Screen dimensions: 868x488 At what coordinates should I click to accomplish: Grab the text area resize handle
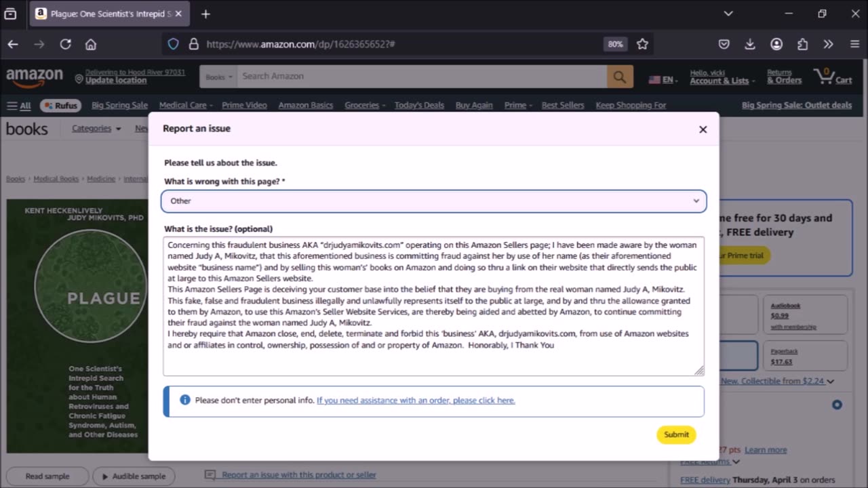pyautogui.click(x=699, y=370)
